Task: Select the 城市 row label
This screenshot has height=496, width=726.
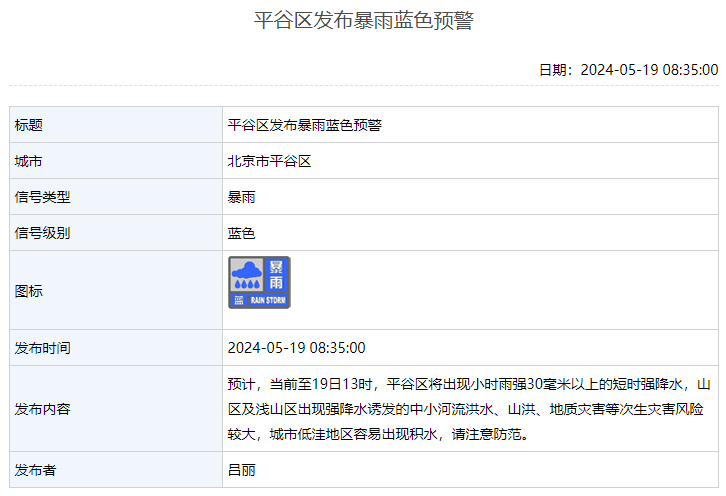Action: click(29, 161)
